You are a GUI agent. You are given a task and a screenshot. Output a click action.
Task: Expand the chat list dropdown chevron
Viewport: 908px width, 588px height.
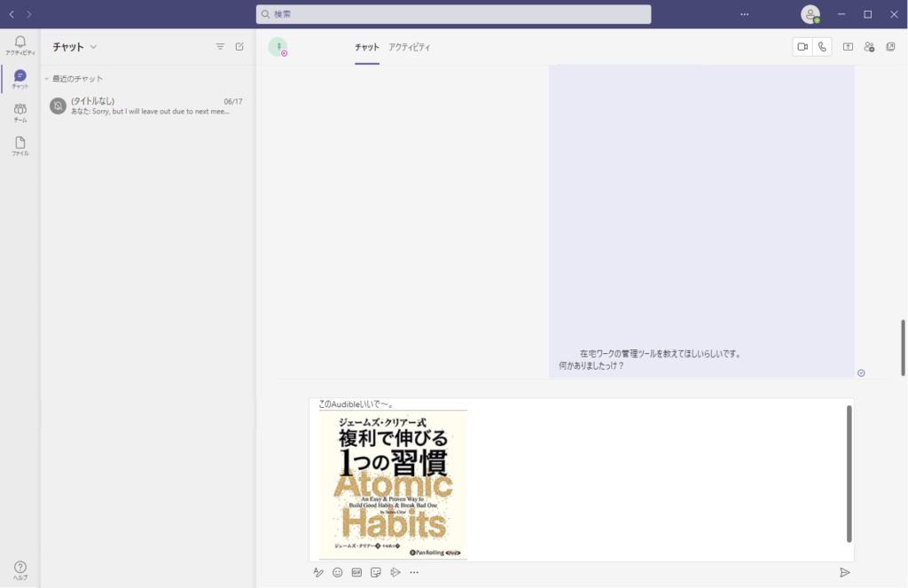(x=93, y=47)
